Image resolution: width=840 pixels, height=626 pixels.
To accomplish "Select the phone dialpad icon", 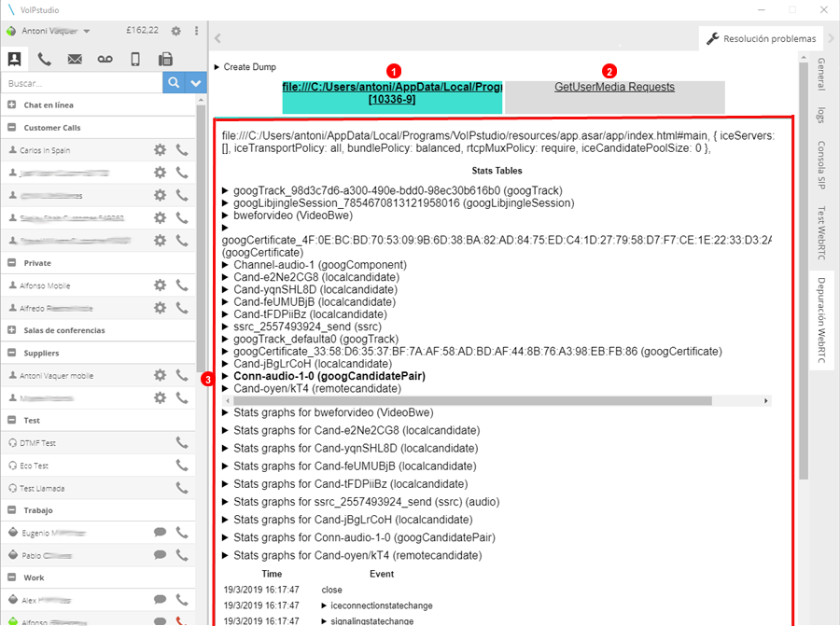I will click(44, 60).
